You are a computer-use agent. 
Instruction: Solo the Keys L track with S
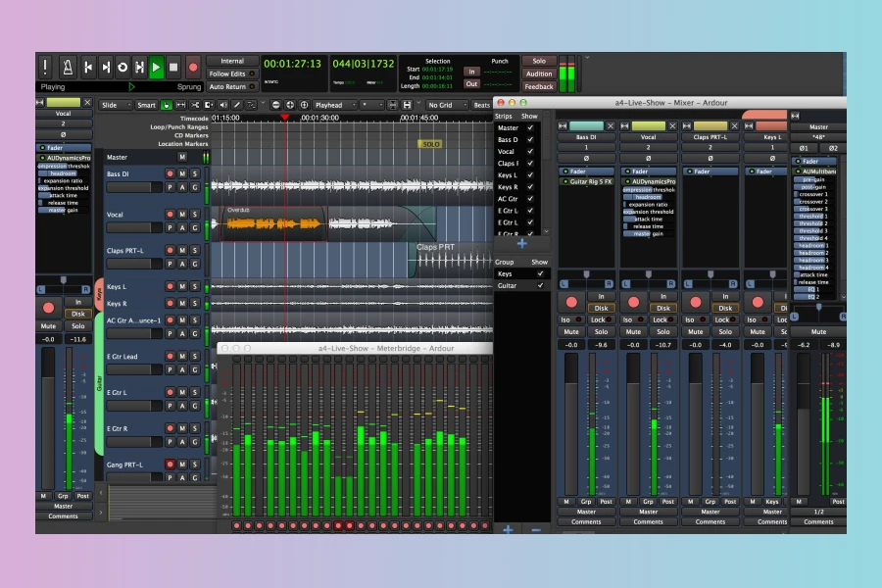tap(195, 286)
